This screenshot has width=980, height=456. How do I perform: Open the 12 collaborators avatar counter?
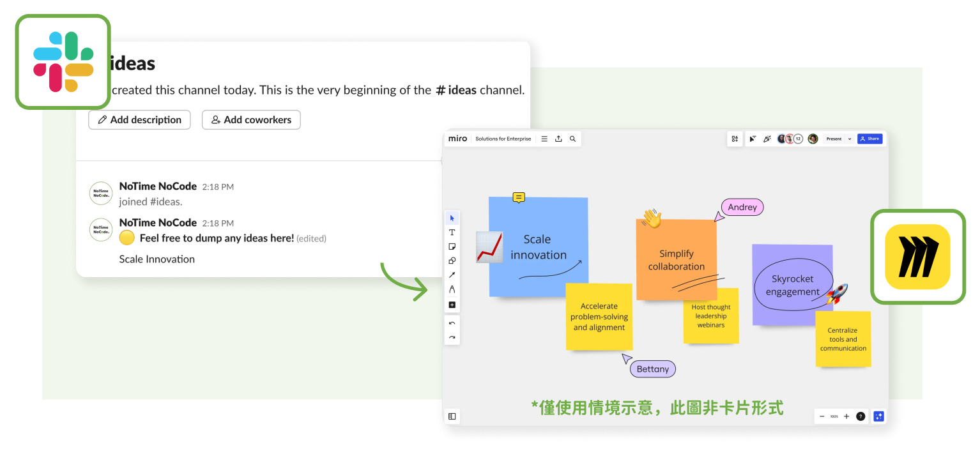798,139
